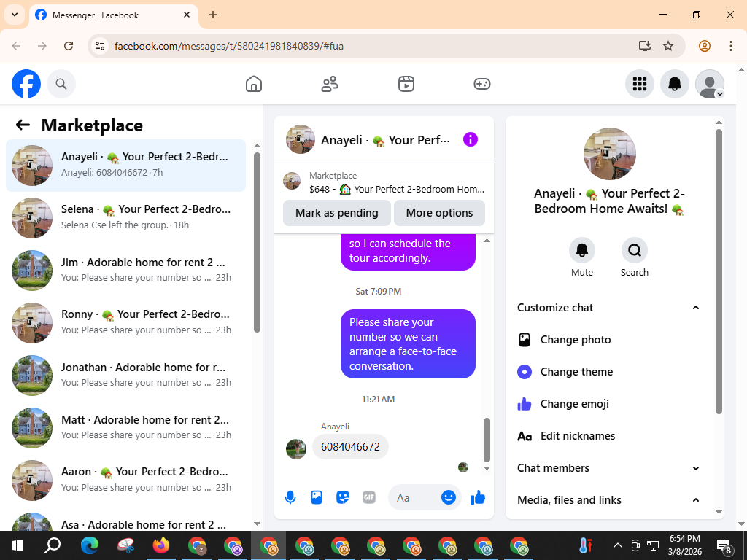Search in conversation icon
The width and height of the screenshot is (747, 560).
click(635, 251)
